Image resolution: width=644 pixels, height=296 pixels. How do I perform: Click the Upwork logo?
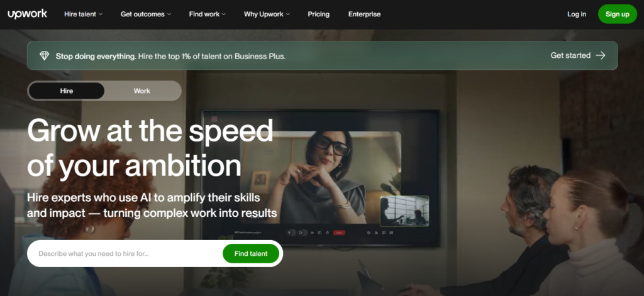tap(28, 14)
